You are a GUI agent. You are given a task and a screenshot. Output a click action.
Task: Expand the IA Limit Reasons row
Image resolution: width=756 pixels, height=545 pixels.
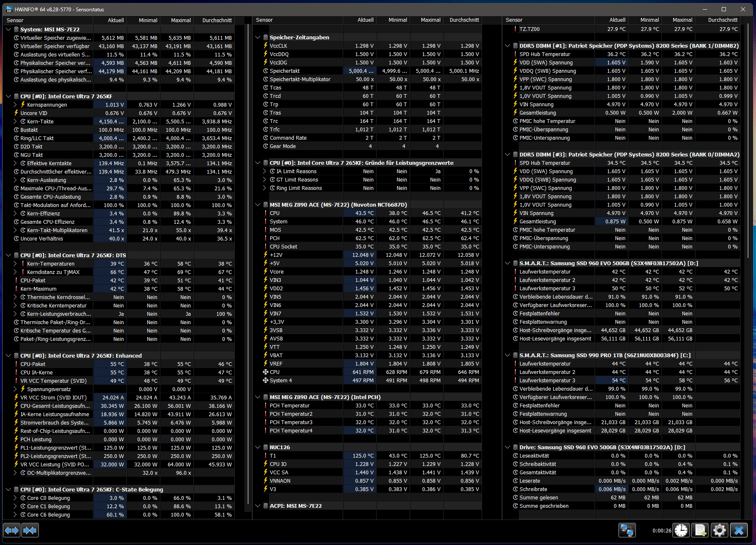(264, 171)
